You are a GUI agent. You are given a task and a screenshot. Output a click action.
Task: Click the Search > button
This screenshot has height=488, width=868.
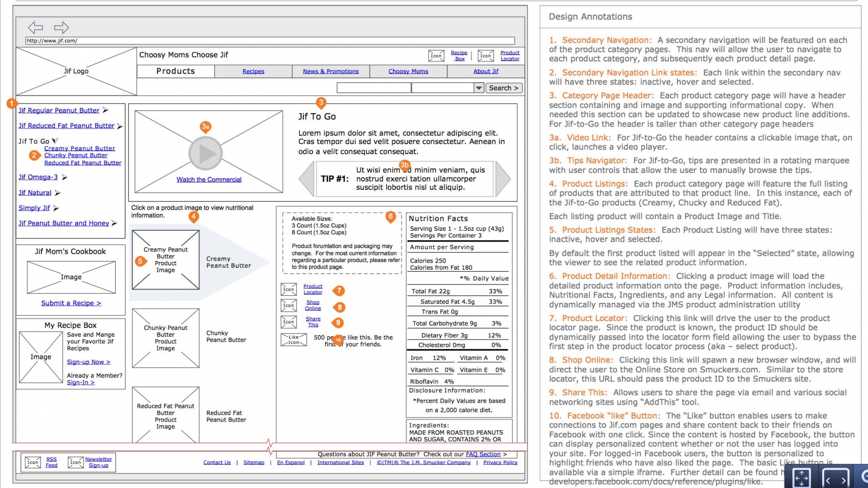tap(503, 88)
